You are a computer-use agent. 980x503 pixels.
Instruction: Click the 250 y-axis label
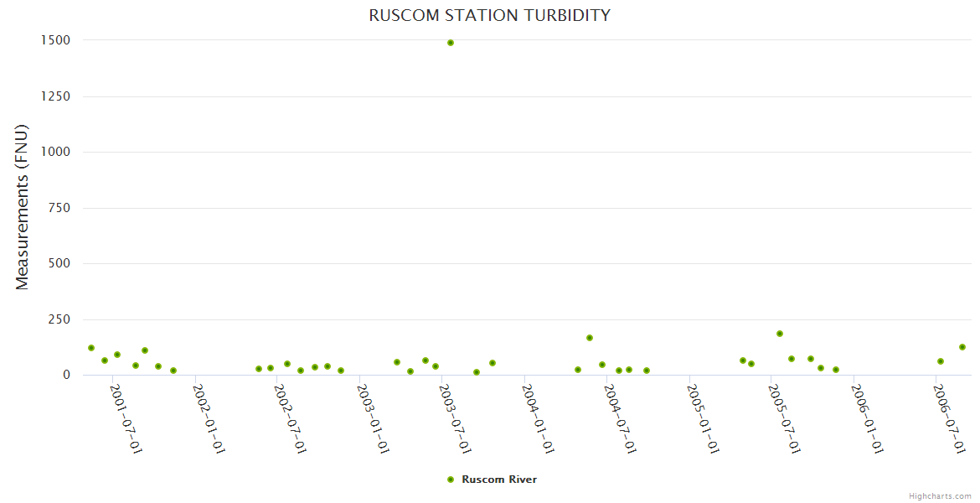(x=58, y=319)
